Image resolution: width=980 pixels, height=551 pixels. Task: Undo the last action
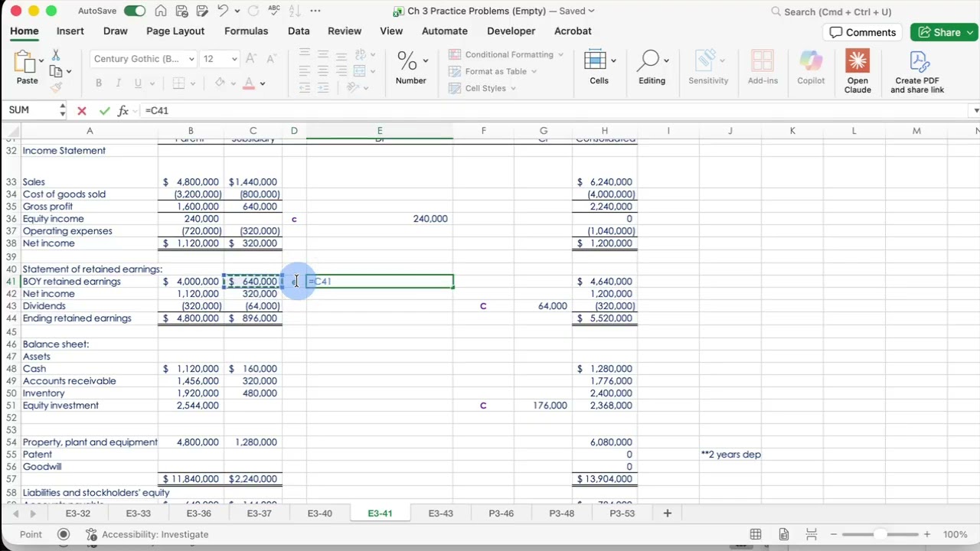click(x=223, y=11)
